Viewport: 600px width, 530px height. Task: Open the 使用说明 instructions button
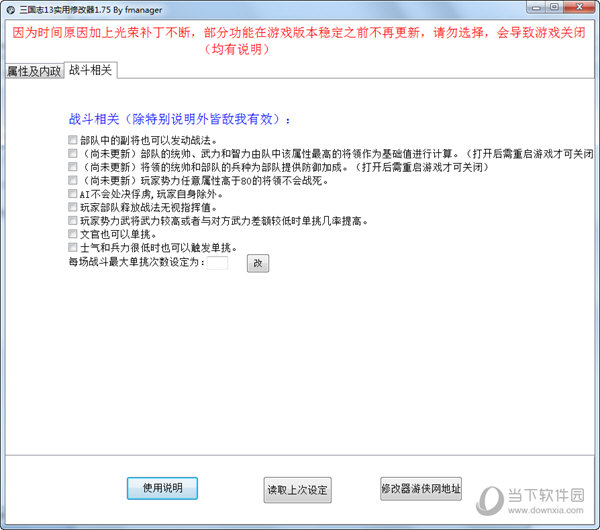tap(162, 488)
